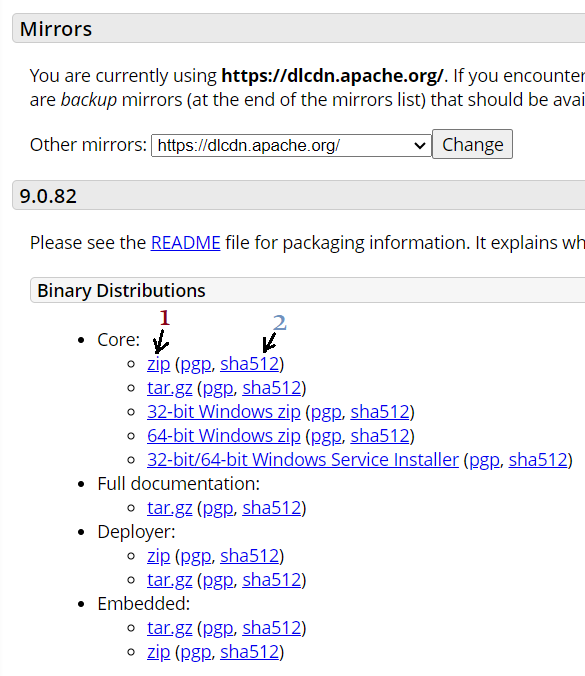Image resolution: width=585 pixels, height=676 pixels.
Task: Open sha512 for Embedded tar.gz
Action: pyautogui.click(x=272, y=628)
